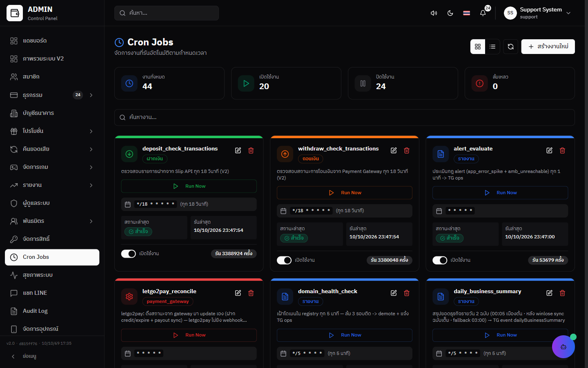This screenshot has width=588, height=368.
Task: Edit the daily_business_summary job
Action: (549, 293)
